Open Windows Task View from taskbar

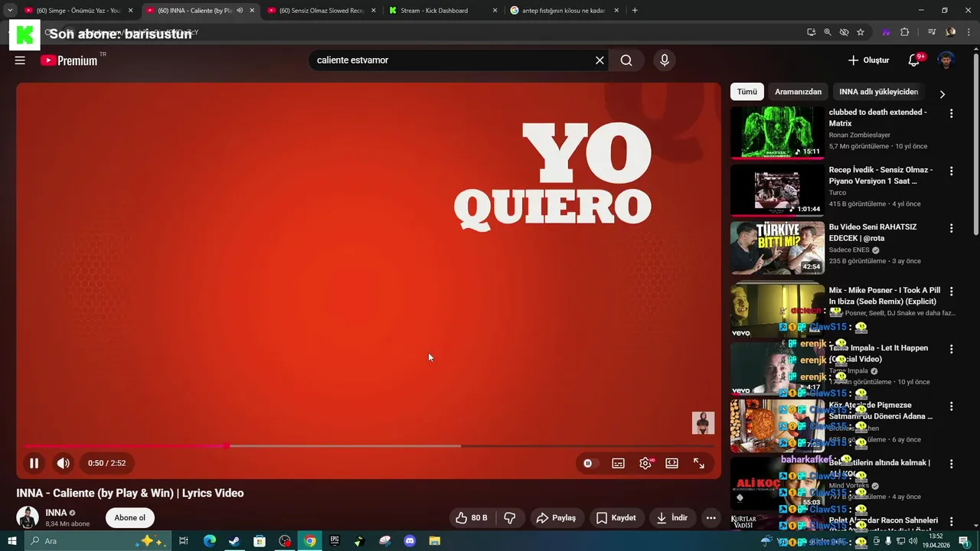coord(184,541)
